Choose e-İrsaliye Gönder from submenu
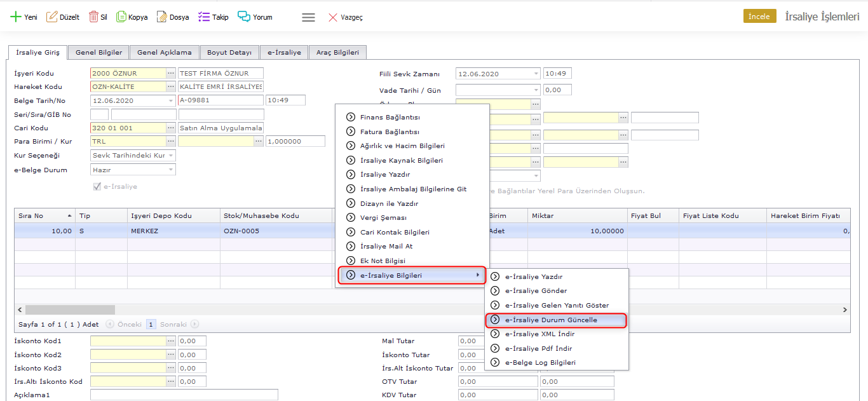This screenshot has height=401, width=868. pos(536,291)
